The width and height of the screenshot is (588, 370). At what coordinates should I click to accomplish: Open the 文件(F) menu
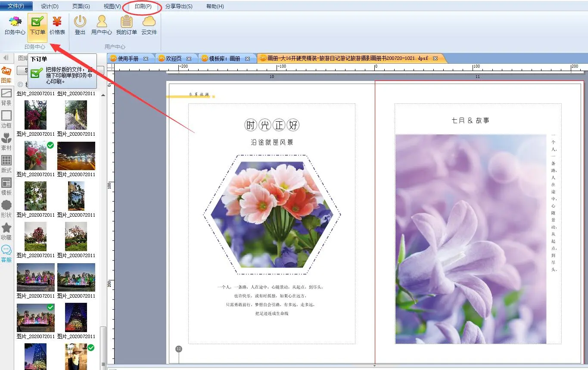click(16, 6)
